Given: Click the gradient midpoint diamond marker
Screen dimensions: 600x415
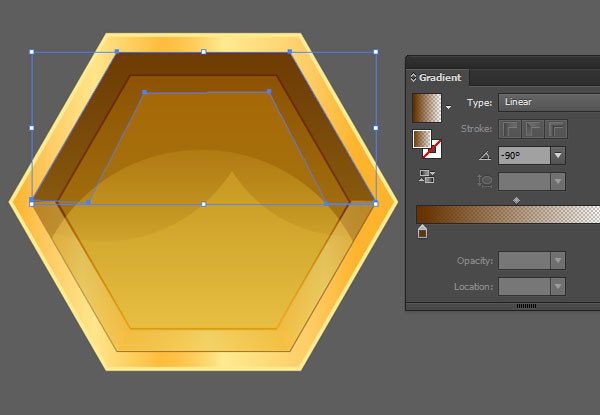Looking at the screenshot, I should pos(516,200).
